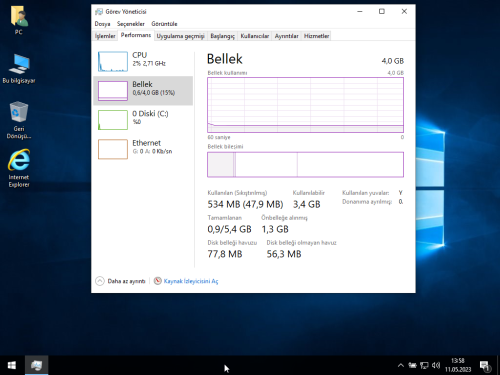Click the Resource Monitor gauge icon
The width and height of the screenshot is (500, 375).
click(x=158, y=281)
